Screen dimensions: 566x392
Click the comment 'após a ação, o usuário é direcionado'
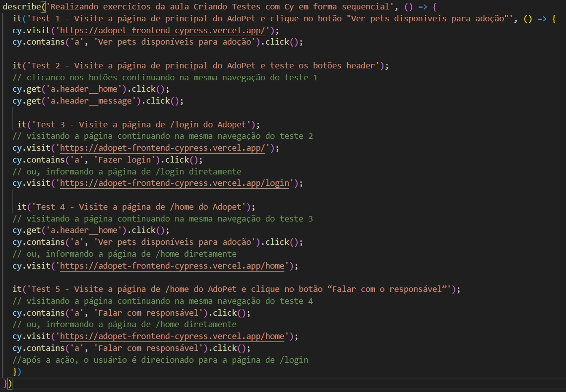click(x=160, y=360)
